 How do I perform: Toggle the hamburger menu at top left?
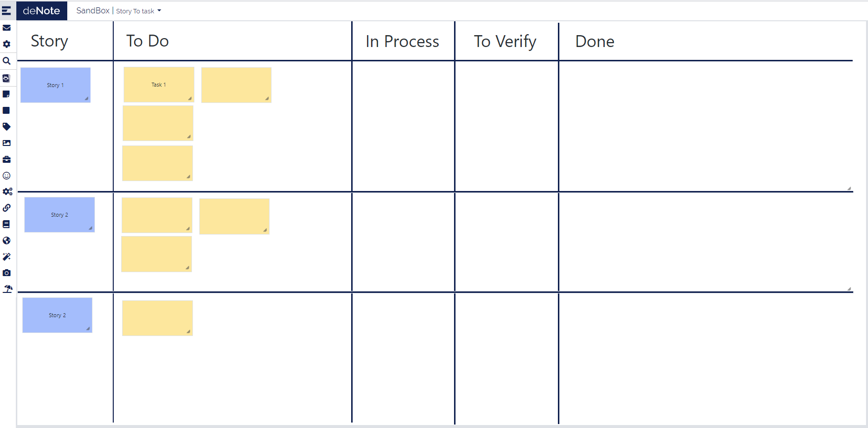[x=6, y=10]
